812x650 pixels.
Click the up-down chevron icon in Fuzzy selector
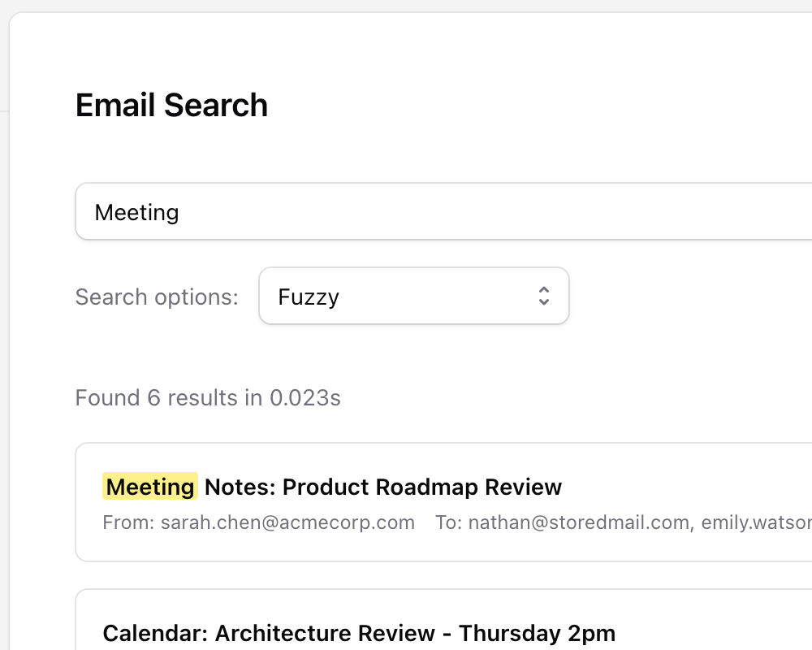pos(544,296)
